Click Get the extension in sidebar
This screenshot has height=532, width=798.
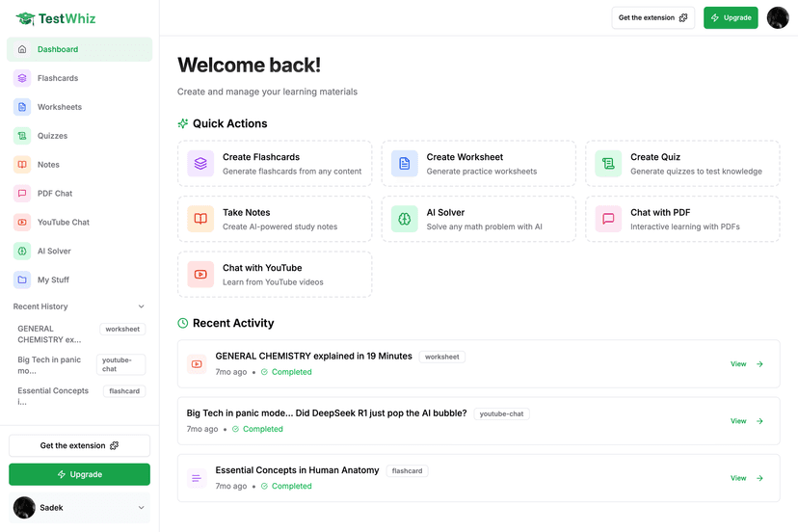[79, 445]
